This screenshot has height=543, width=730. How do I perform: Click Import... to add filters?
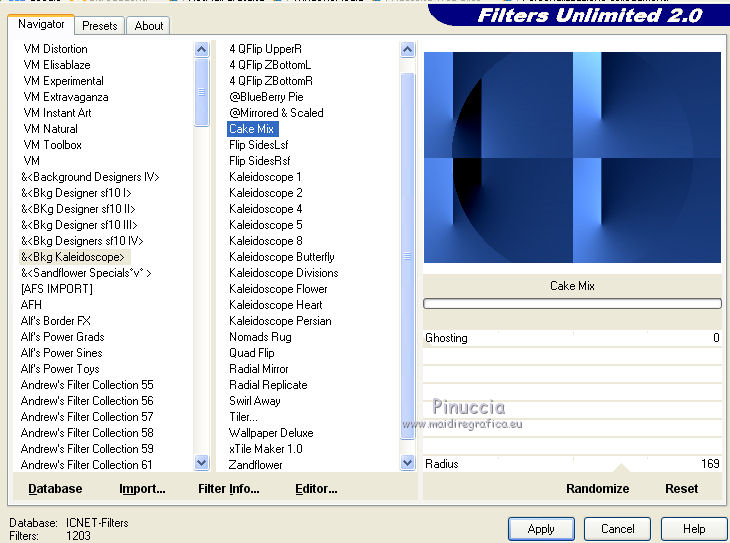pyautogui.click(x=142, y=489)
